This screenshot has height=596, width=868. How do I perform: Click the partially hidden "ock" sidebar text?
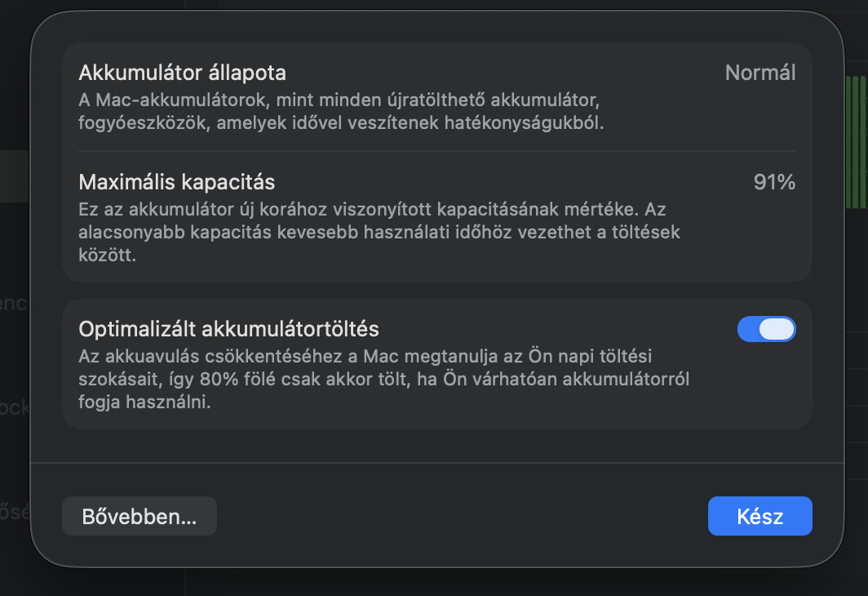point(14,407)
